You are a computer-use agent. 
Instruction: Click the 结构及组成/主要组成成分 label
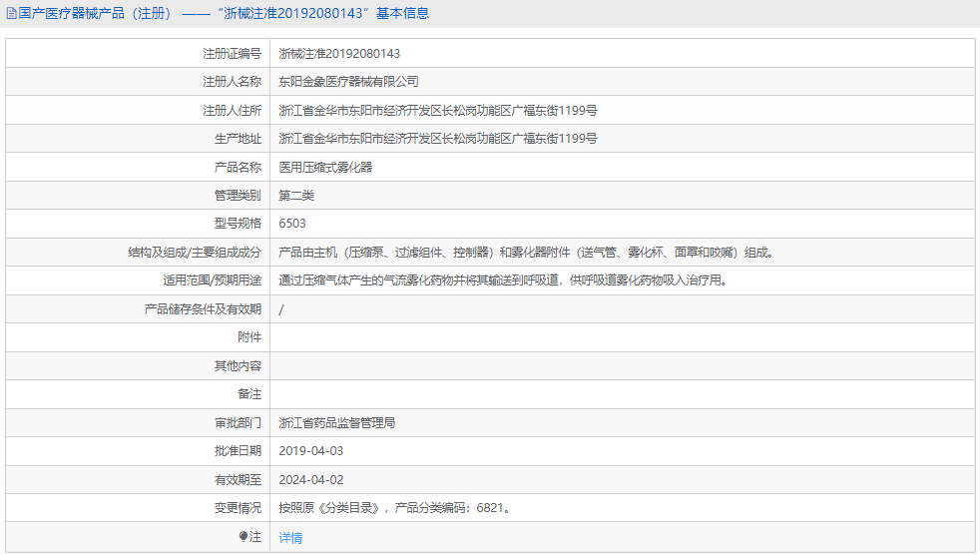tap(195, 253)
